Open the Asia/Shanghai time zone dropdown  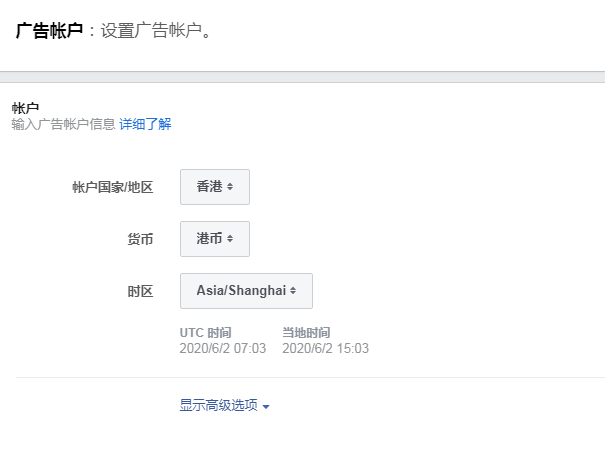pyautogui.click(x=246, y=291)
